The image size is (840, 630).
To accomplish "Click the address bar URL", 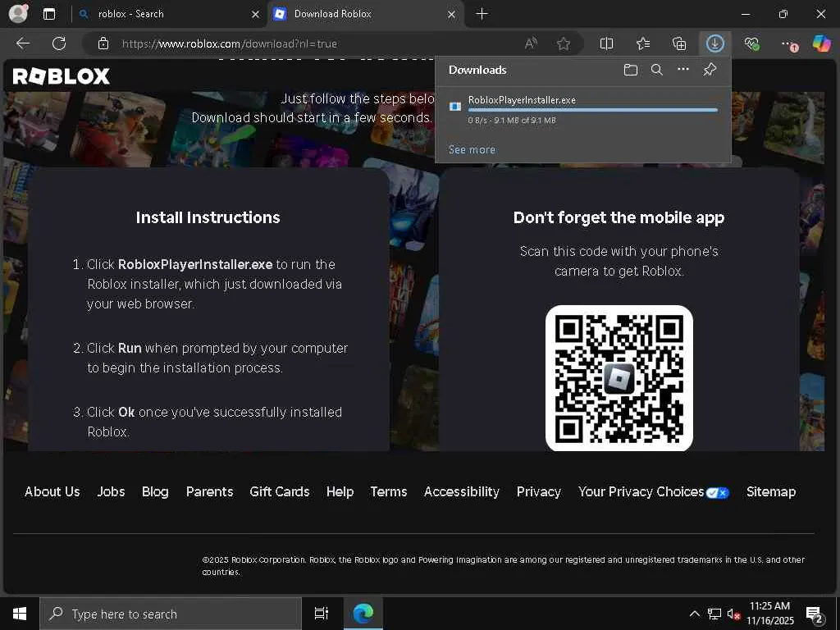I will tap(230, 44).
